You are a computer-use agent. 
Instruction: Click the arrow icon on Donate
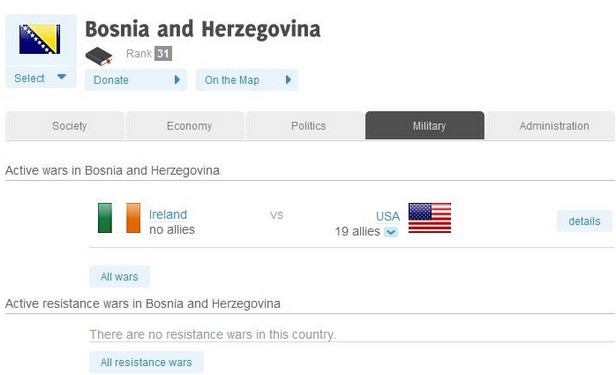click(177, 80)
